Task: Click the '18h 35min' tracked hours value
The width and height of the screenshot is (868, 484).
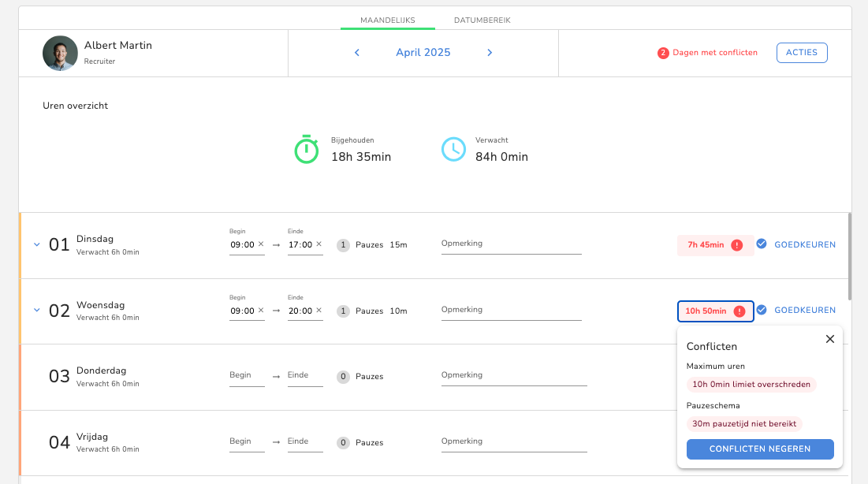Action: [x=361, y=157]
